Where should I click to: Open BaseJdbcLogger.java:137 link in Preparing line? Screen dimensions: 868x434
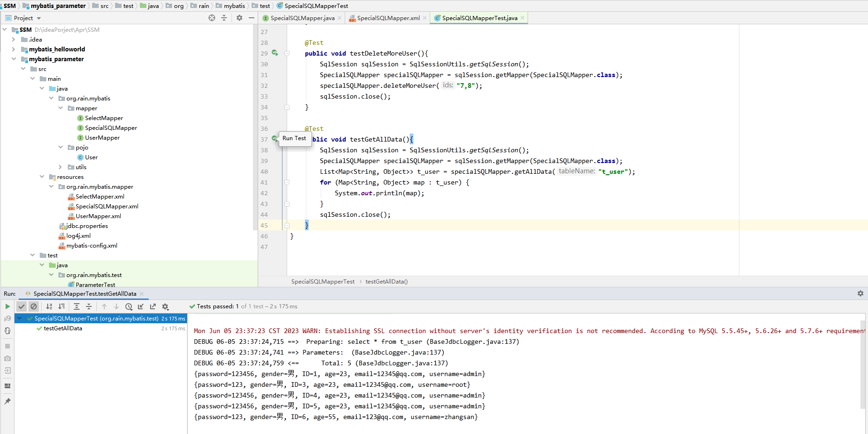coord(472,342)
